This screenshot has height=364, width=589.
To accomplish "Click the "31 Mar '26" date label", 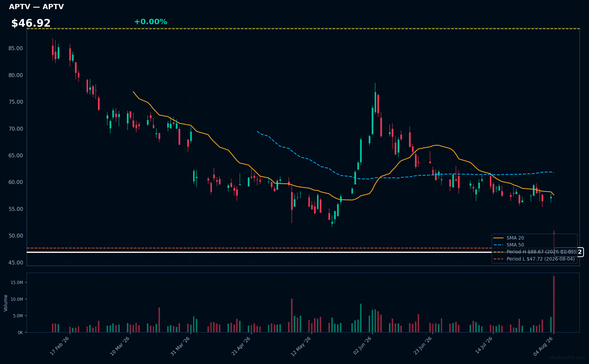I will 180,346.
